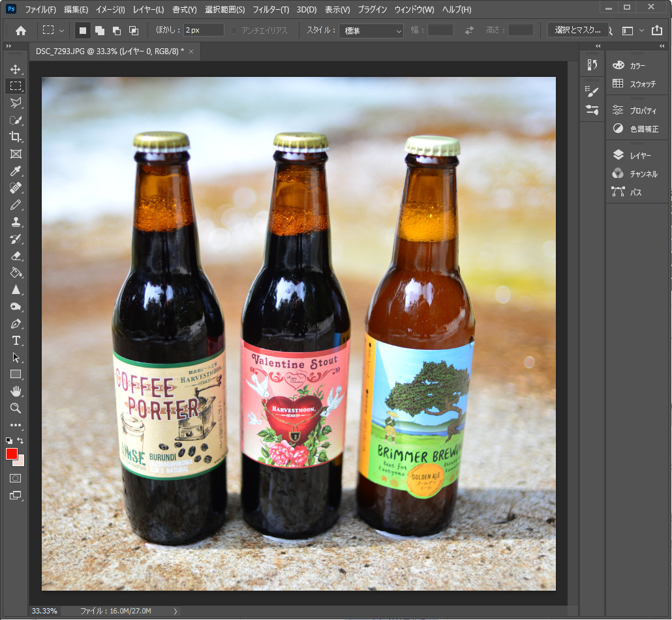Image resolution: width=672 pixels, height=620 pixels.
Task: Open the スタイル dropdown showing 標準
Action: [x=371, y=31]
